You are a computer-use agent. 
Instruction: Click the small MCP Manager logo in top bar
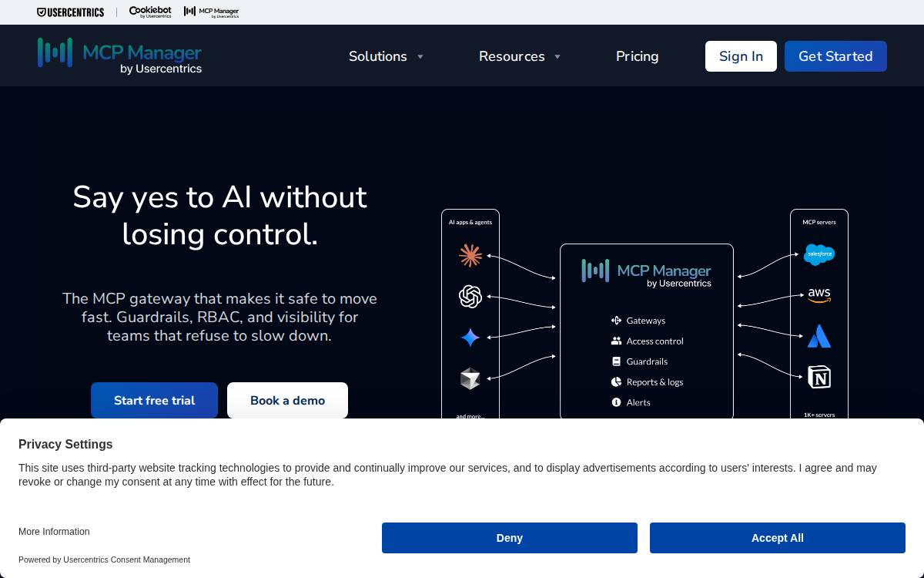pyautogui.click(x=211, y=12)
